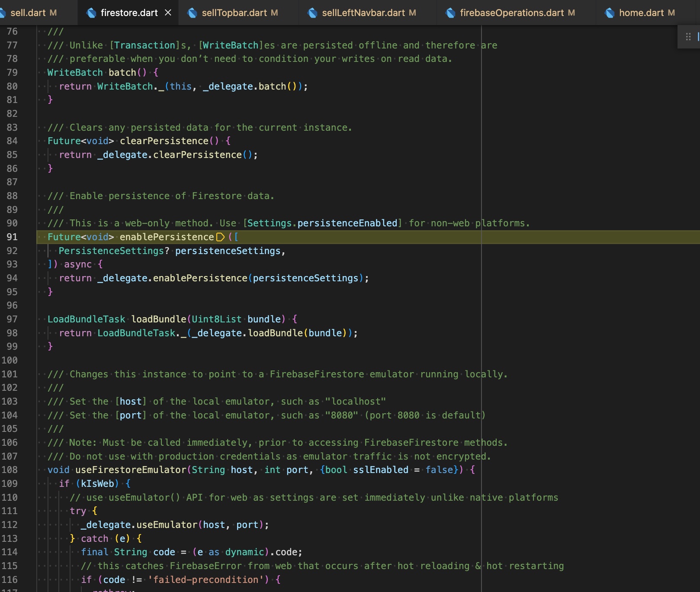Click the Dart file icon on the home.dart tab
The height and width of the screenshot is (592, 700).
[x=610, y=13]
